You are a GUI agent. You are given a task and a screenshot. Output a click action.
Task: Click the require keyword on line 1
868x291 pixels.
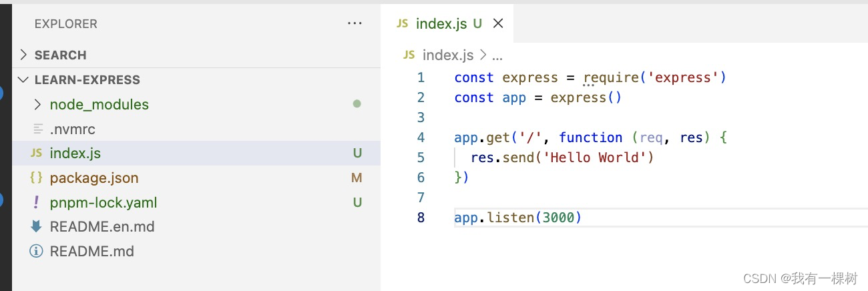coord(611,77)
